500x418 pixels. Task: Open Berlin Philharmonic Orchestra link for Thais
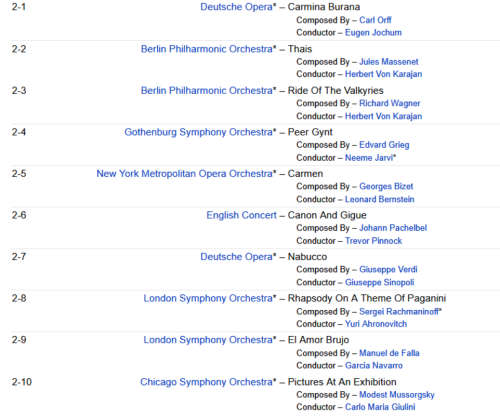(x=207, y=49)
